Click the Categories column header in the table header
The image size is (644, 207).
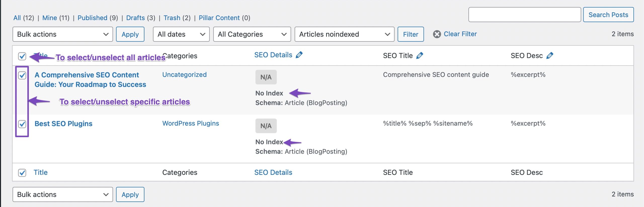(180, 56)
